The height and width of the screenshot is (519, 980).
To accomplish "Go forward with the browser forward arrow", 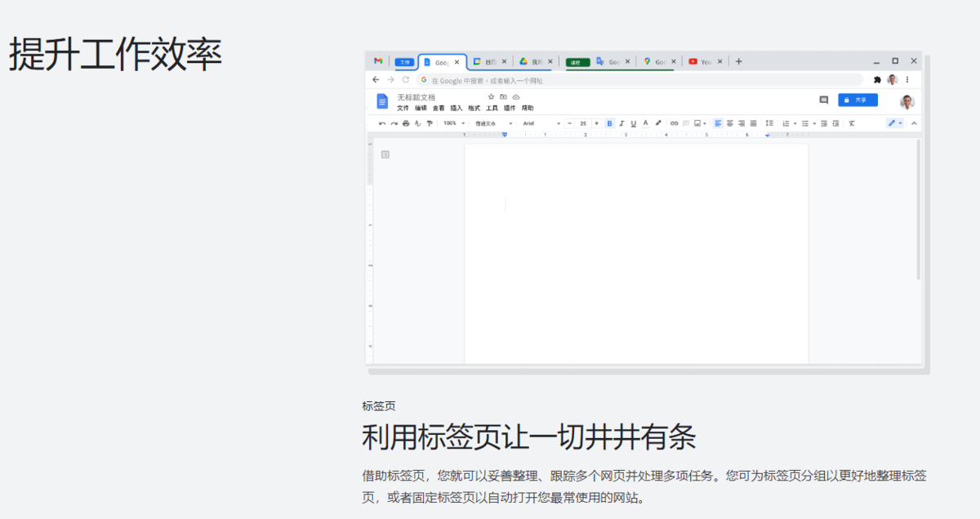I will click(390, 80).
